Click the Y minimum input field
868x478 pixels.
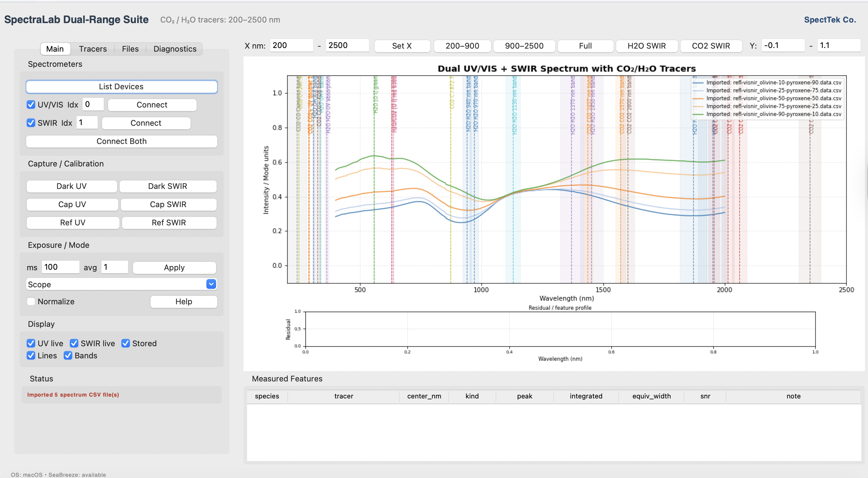coord(783,46)
